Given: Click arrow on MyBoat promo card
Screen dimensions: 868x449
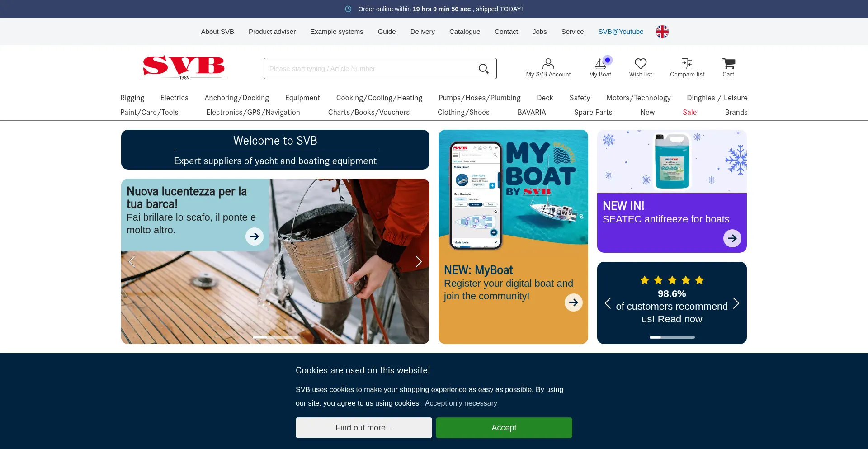Looking at the screenshot, I should (573, 302).
